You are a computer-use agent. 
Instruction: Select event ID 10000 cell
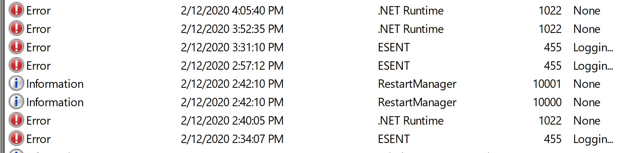pos(547,102)
